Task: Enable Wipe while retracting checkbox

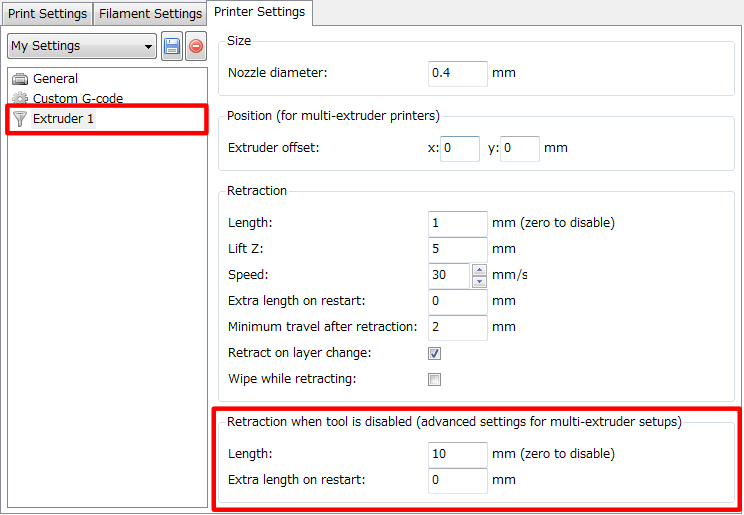Action: click(x=434, y=379)
